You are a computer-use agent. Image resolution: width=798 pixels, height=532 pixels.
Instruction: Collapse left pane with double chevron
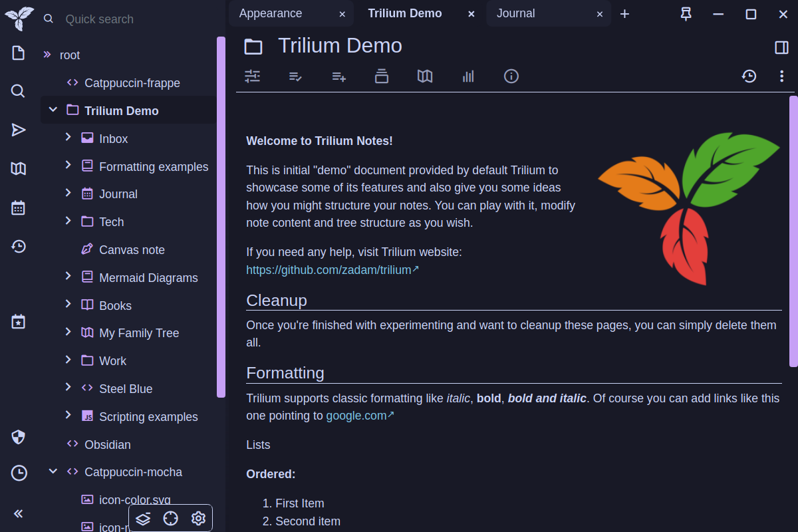[x=19, y=513]
